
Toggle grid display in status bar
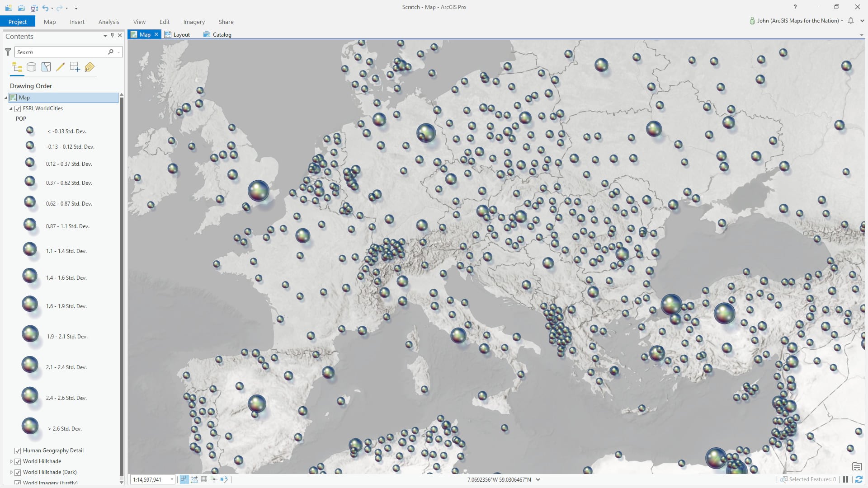[204, 479]
